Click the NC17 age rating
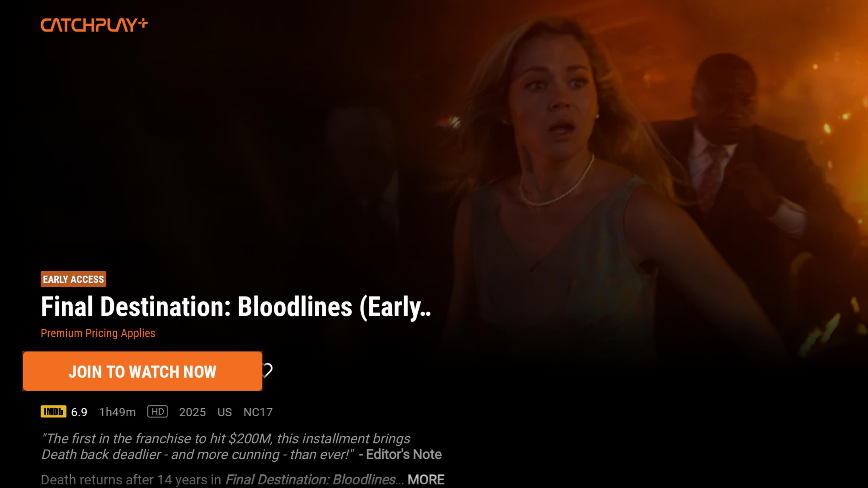 (x=258, y=412)
